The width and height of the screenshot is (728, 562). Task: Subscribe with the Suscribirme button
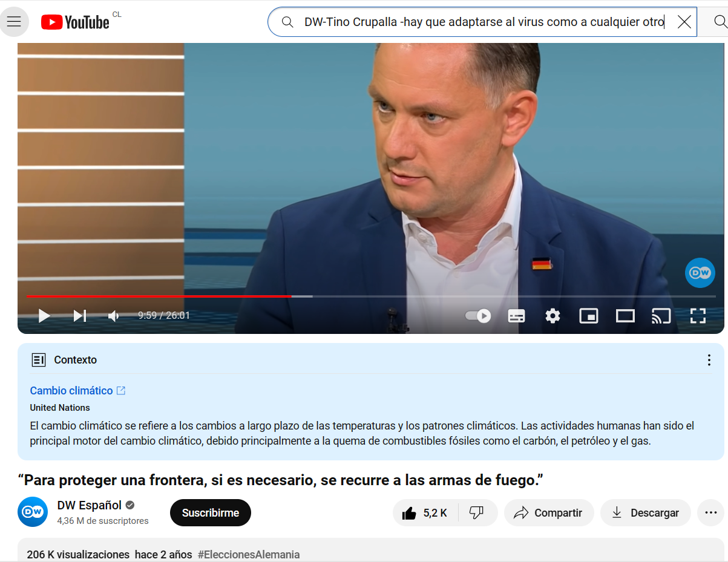(x=211, y=512)
